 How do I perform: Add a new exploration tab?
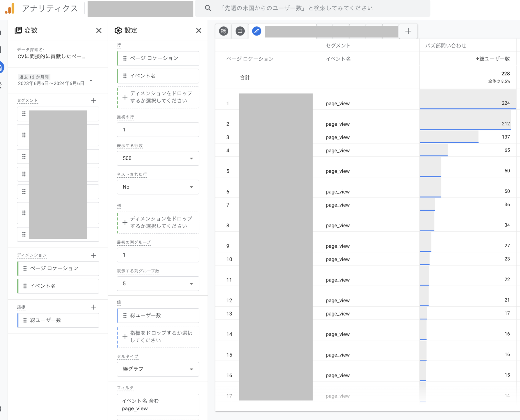[408, 31]
